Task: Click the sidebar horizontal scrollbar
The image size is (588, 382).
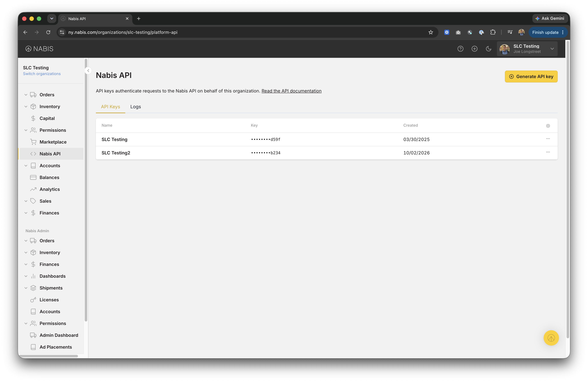Action: 49,356
